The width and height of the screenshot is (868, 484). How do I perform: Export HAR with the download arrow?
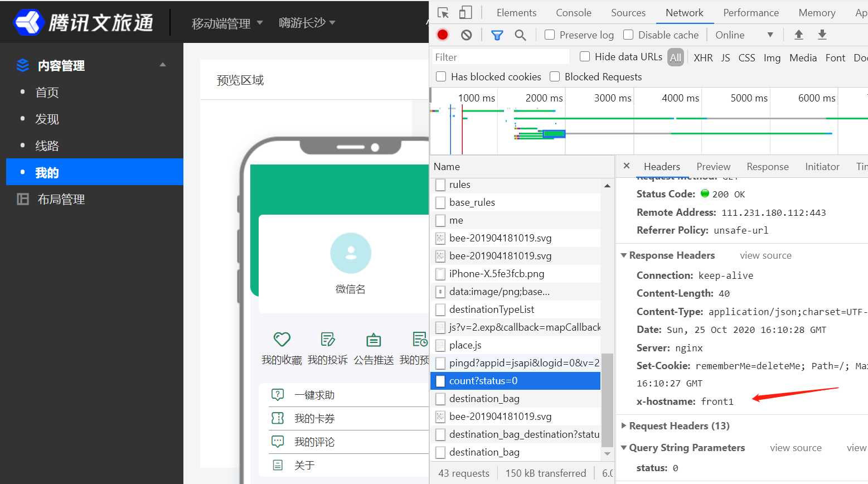tap(822, 34)
